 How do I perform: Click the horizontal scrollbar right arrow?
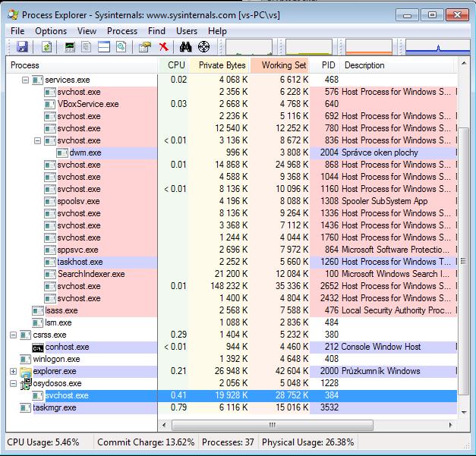[450, 425]
